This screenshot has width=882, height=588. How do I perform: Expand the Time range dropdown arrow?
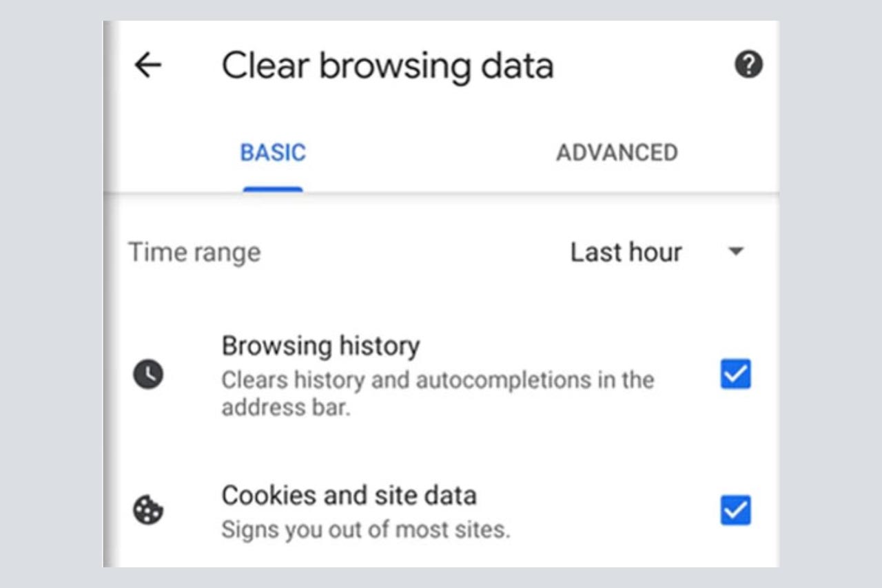(x=736, y=252)
